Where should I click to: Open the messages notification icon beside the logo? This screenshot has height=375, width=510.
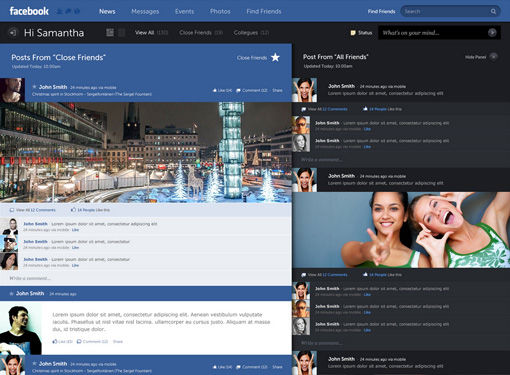click(x=68, y=11)
